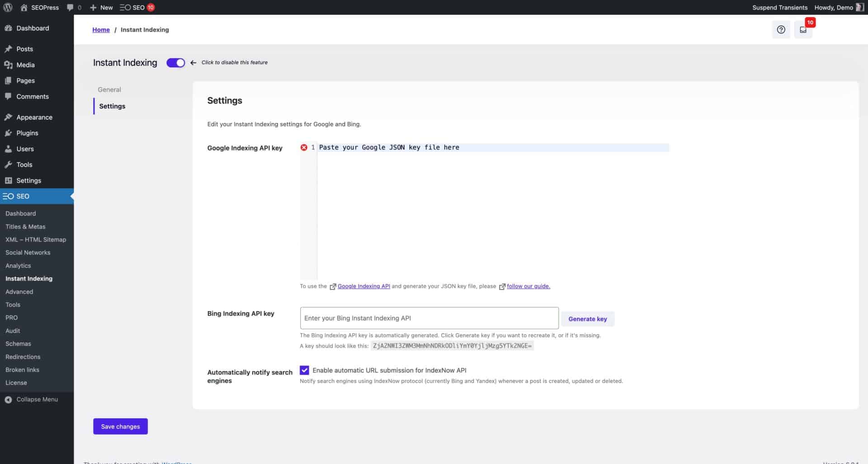Open License submenu item

click(x=16, y=383)
